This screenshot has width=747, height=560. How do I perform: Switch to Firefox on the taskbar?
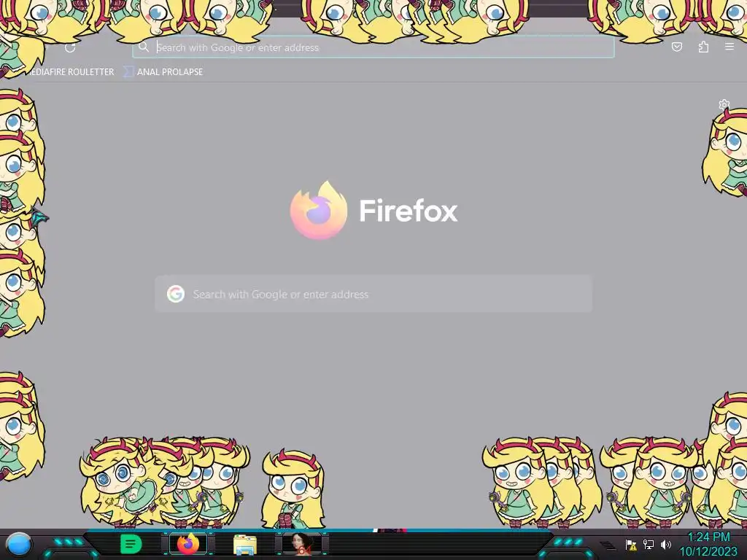pyautogui.click(x=188, y=544)
